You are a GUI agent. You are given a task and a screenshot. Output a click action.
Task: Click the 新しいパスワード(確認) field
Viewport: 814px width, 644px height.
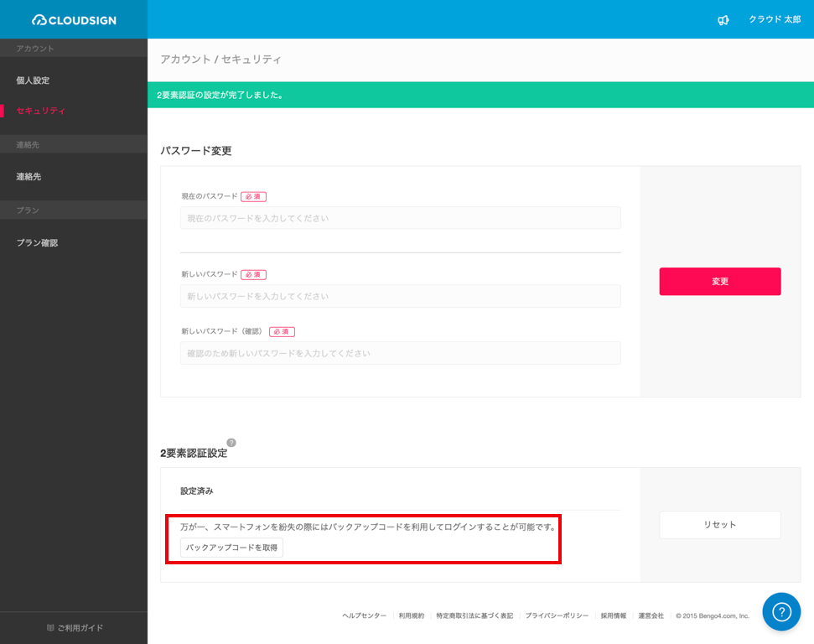coord(400,353)
